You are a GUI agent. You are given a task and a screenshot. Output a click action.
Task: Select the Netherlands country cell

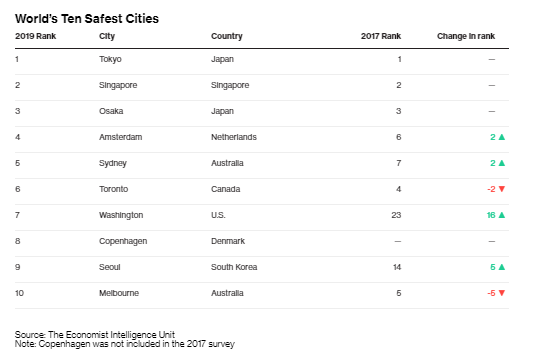(234, 137)
